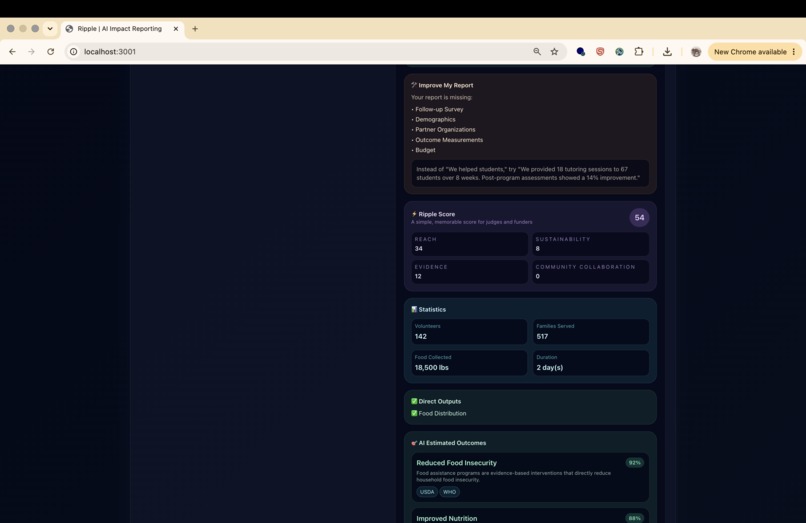Click the Community Collaboration 0 card

[x=590, y=272]
